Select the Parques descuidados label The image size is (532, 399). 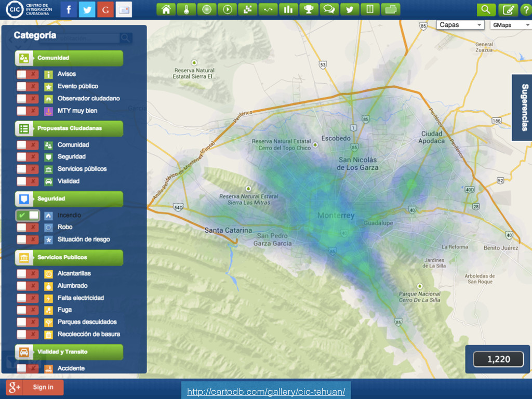click(x=87, y=322)
